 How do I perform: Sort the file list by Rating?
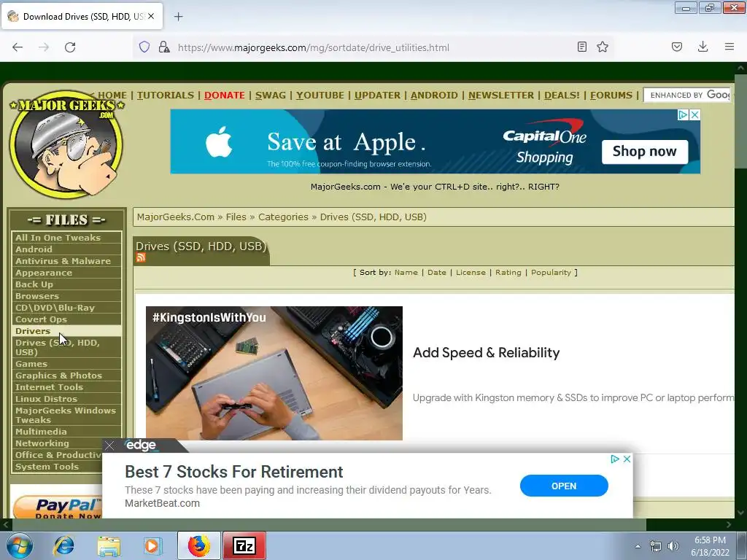[x=508, y=273]
